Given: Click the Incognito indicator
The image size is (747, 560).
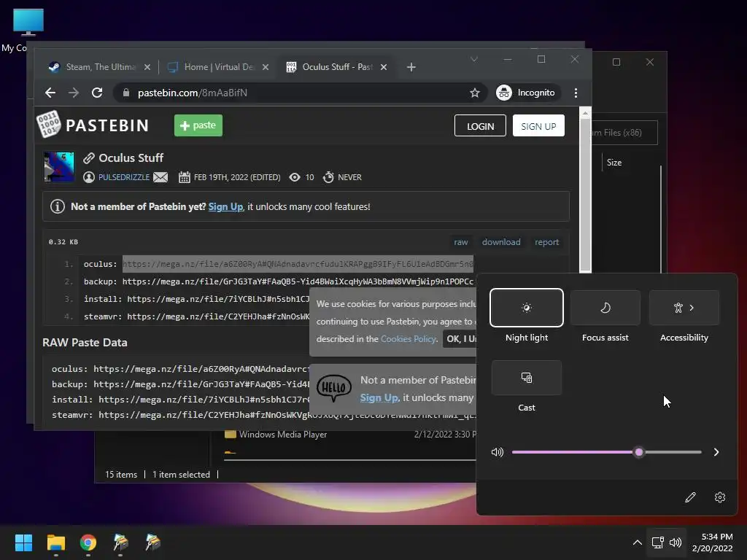Looking at the screenshot, I should (x=525, y=93).
